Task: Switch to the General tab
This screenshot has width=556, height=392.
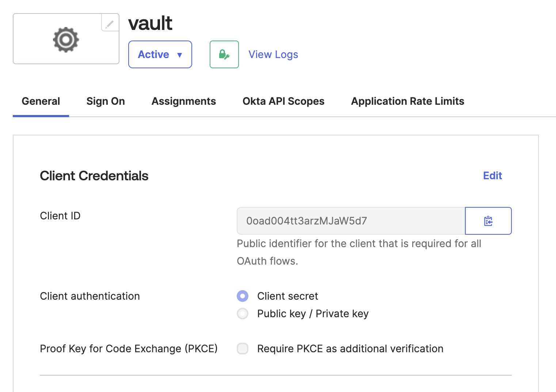Action: coord(41,101)
